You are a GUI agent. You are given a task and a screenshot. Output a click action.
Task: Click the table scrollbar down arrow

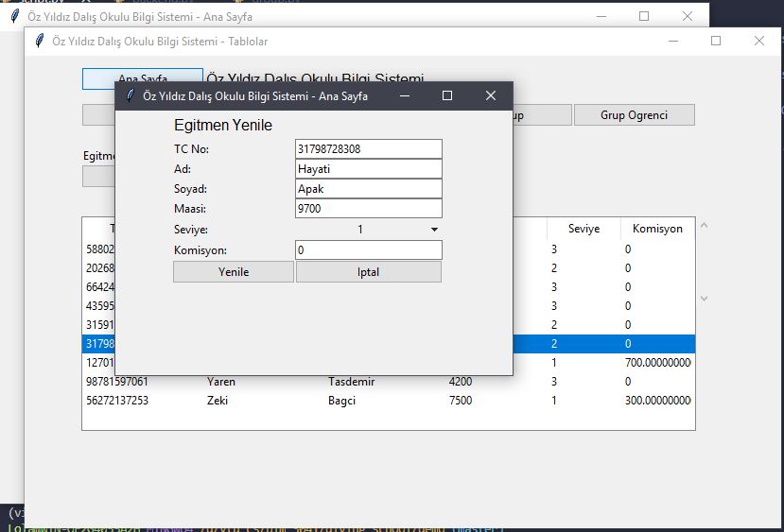click(704, 299)
